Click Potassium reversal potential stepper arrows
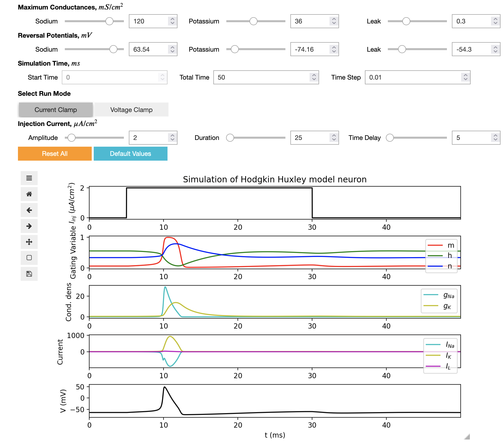 point(334,49)
